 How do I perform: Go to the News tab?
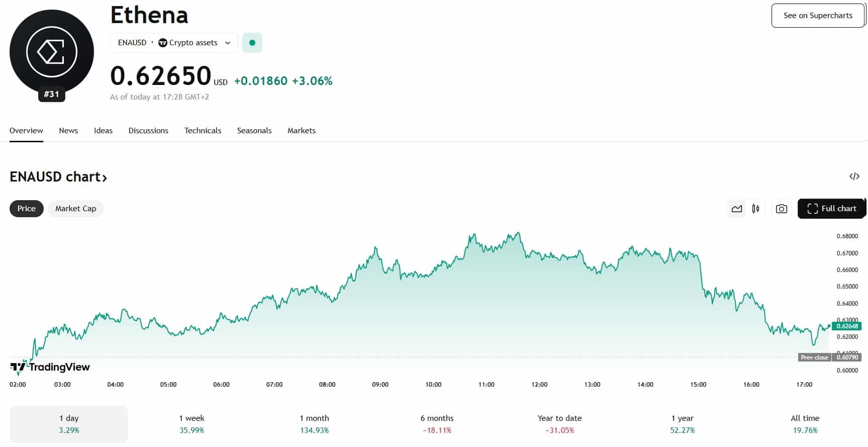[x=68, y=131]
